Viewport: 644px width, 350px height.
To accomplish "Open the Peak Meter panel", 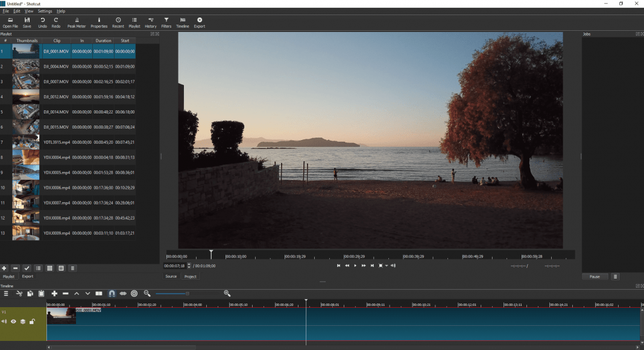I will click(x=77, y=22).
